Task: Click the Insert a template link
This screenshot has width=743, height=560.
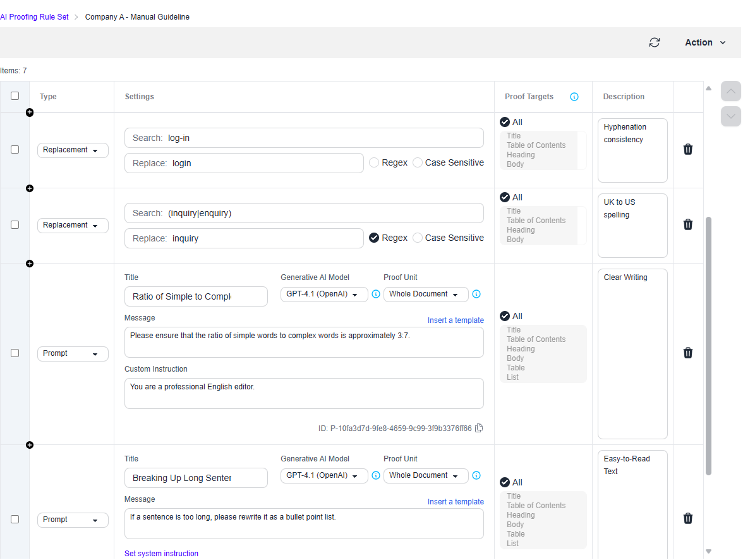Action: point(456,320)
